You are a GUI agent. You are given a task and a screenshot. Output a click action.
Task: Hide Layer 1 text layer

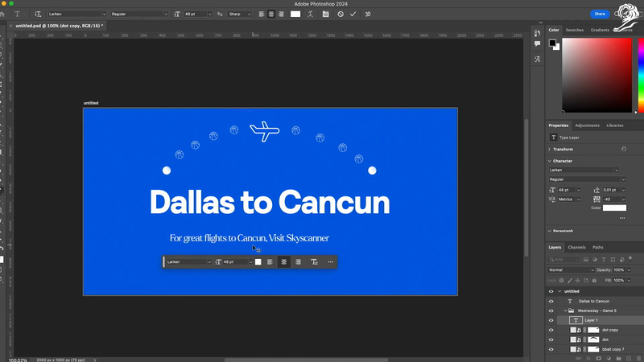pyautogui.click(x=551, y=320)
